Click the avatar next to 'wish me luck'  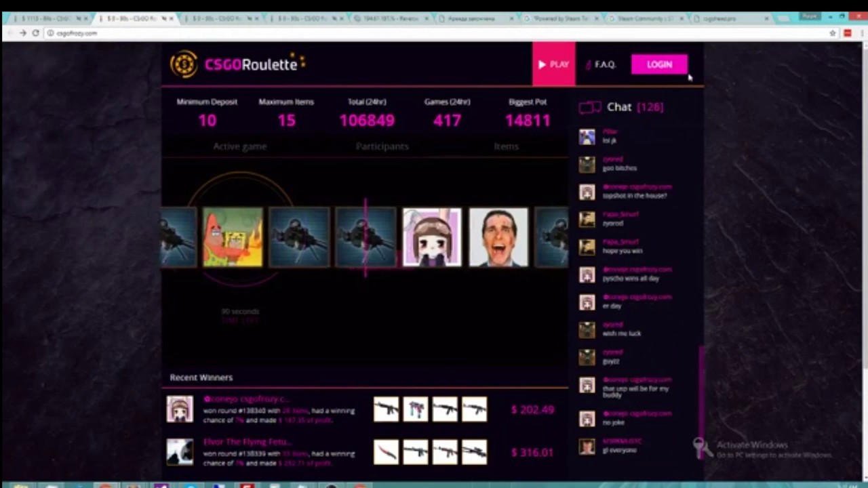pyautogui.click(x=587, y=329)
